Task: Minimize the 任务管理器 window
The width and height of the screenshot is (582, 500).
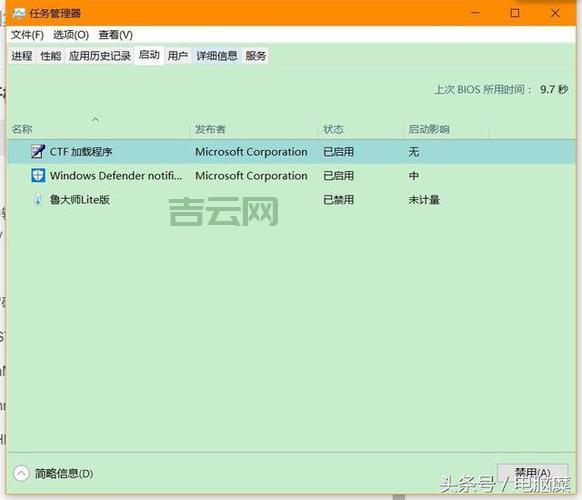Action: pos(475,13)
